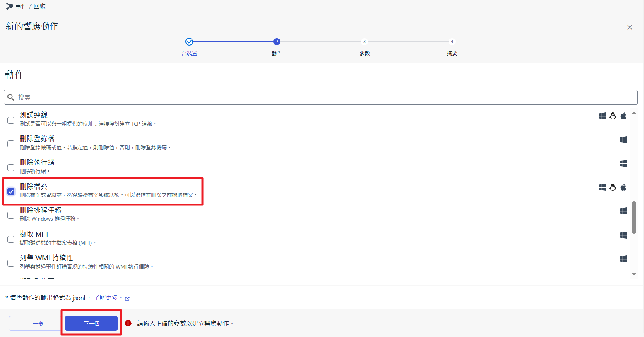
Task: Click Apple icon in 測試連線 row
Action: coord(623,116)
